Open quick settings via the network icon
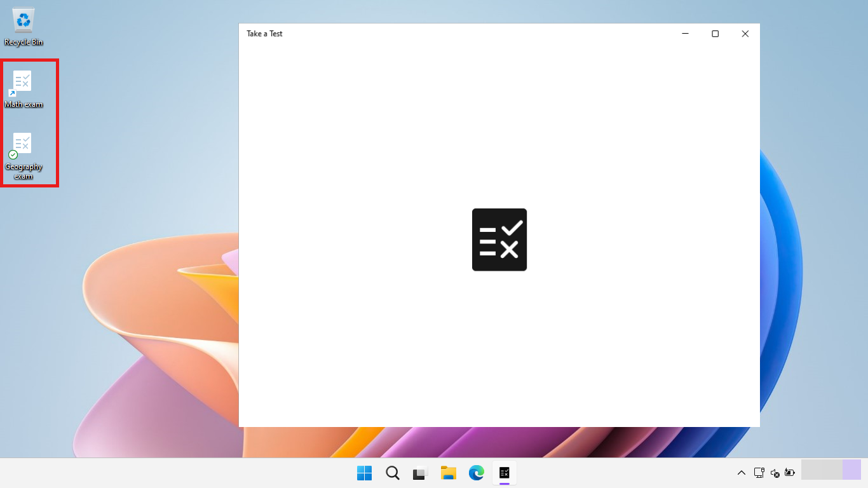Viewport: 868px width, 488px height. point(759,473)
